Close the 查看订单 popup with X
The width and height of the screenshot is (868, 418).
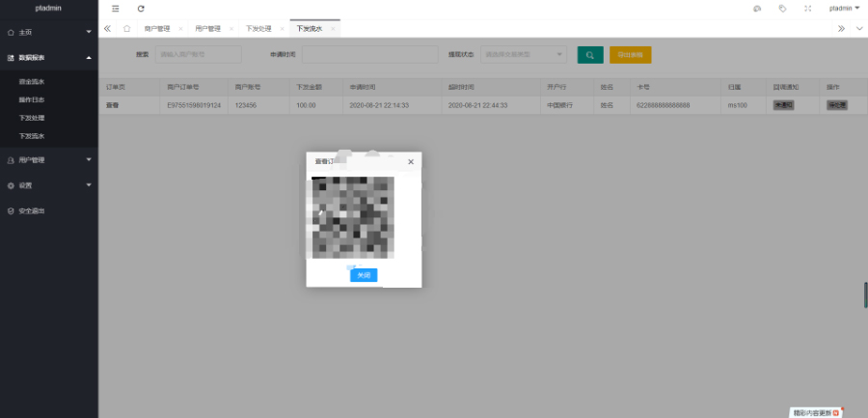(411, 161)
